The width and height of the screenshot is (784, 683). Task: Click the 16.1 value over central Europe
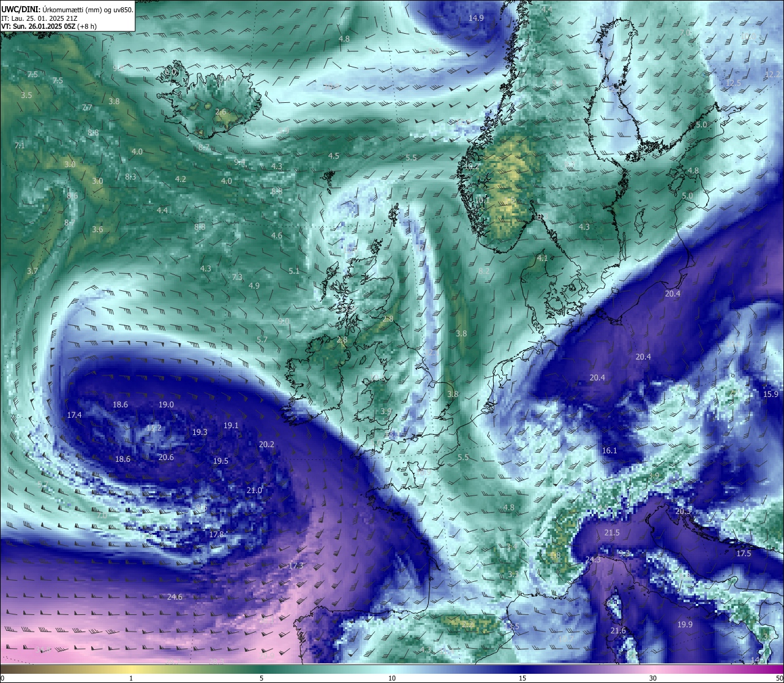[x=609, y=450]
